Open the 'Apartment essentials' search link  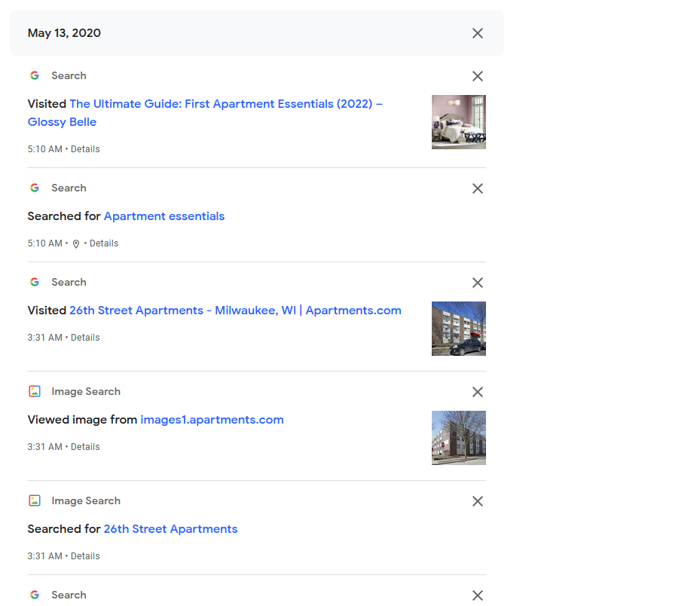tap(164, 216)
